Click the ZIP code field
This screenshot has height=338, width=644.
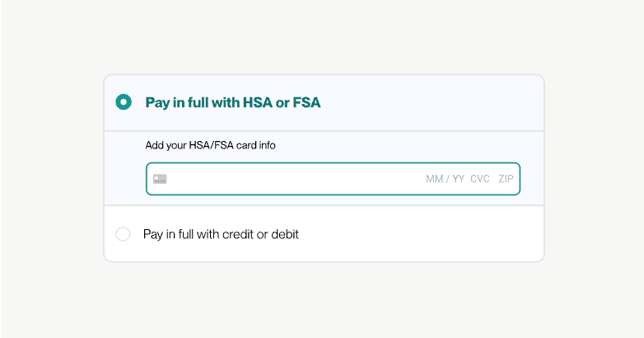click(x=506, y=179)
